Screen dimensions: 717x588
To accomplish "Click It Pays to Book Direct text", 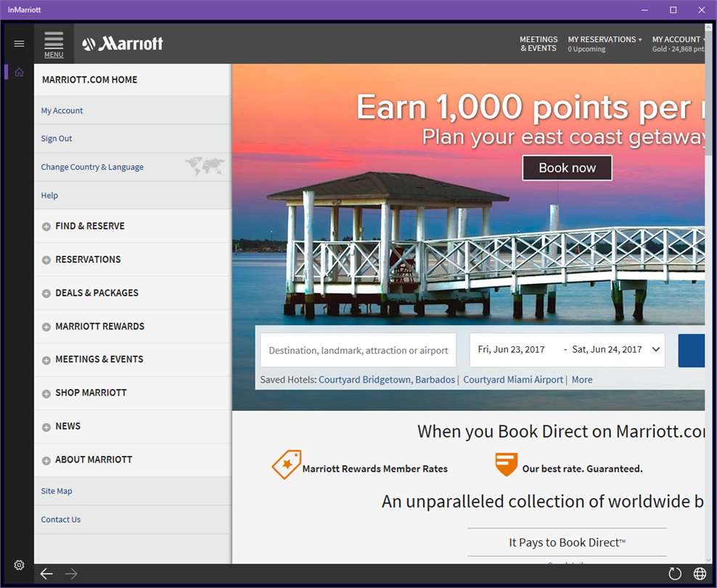I will coord(567,542).
